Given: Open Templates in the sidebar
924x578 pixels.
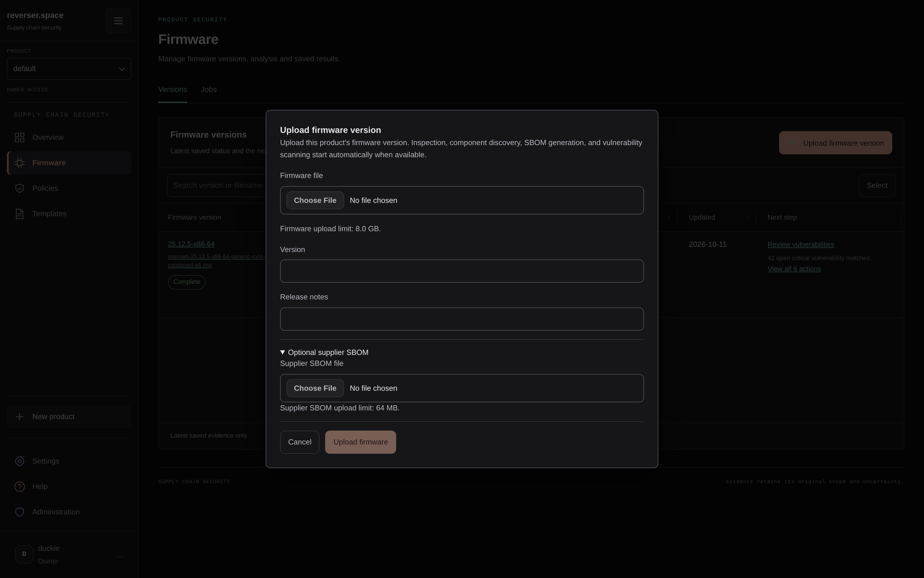Looking at the screenshot, I should 69,214.
